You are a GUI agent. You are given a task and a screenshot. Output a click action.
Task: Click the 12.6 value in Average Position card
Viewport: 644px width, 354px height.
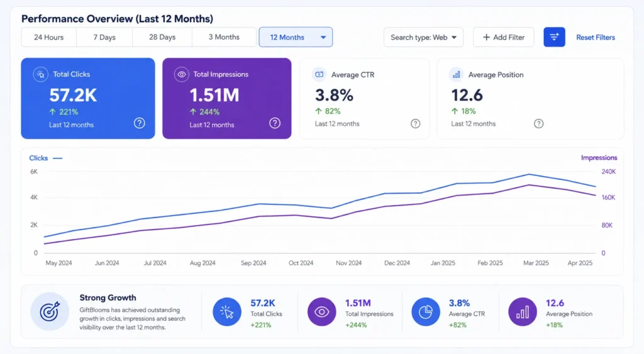click(467, 96)
